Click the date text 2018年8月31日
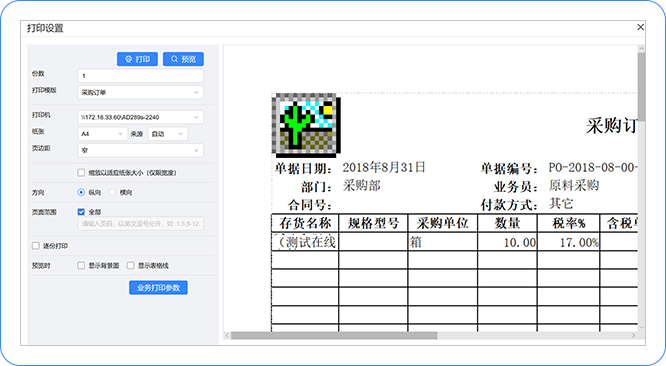This screenshot has width=666, height=366. (384, 167)
